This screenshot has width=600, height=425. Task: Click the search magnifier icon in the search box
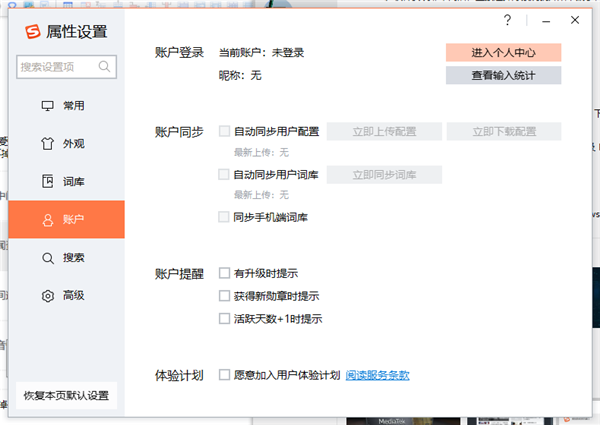coord(104,67)
